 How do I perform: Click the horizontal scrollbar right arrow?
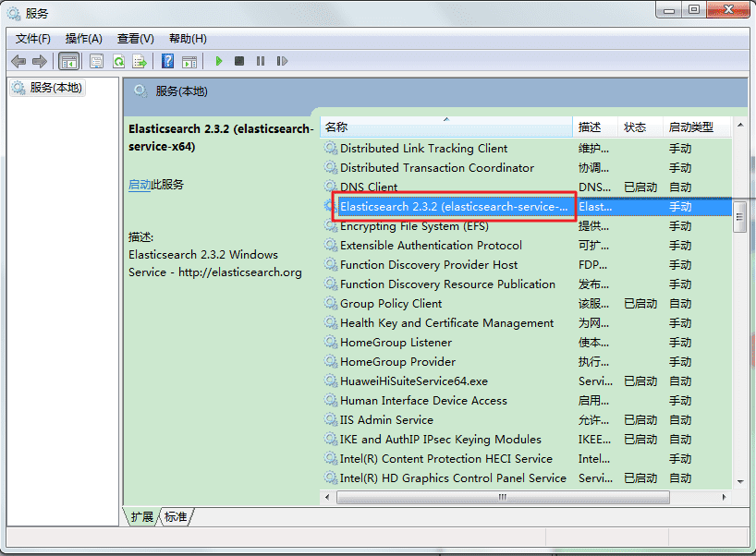coord(724,497)
